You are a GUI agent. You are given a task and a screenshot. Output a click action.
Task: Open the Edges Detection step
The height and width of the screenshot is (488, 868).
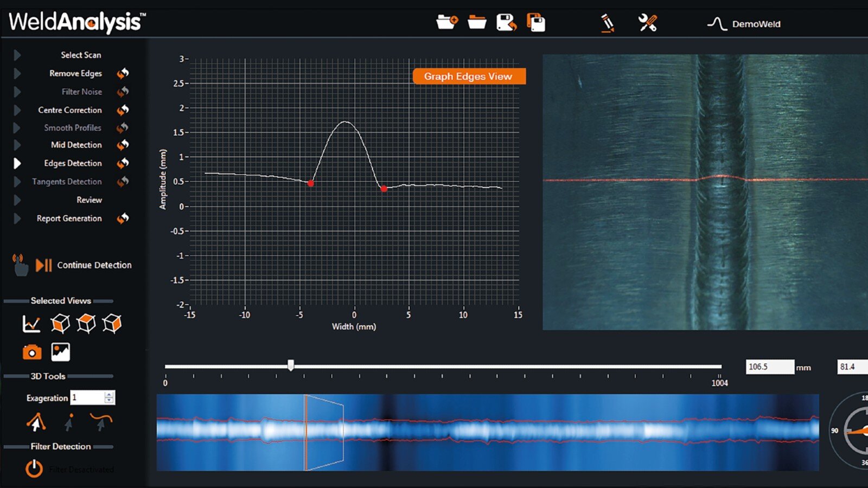tap(73, 163)
